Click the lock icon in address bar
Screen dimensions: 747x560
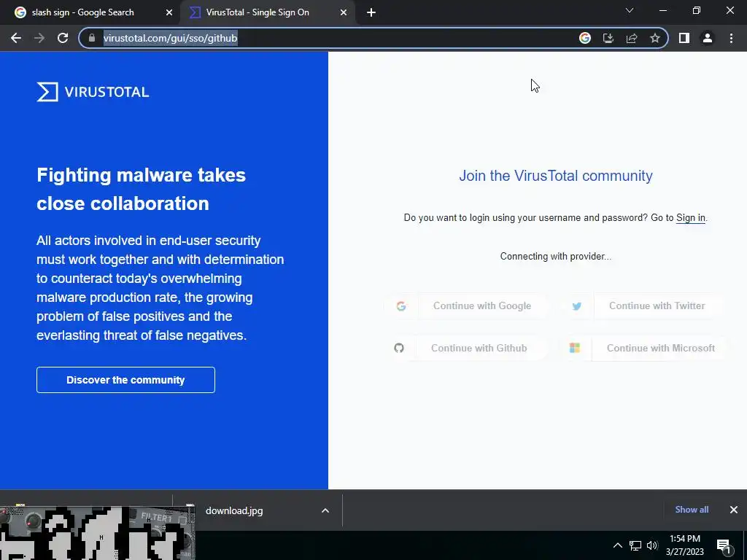pos(92,38)
